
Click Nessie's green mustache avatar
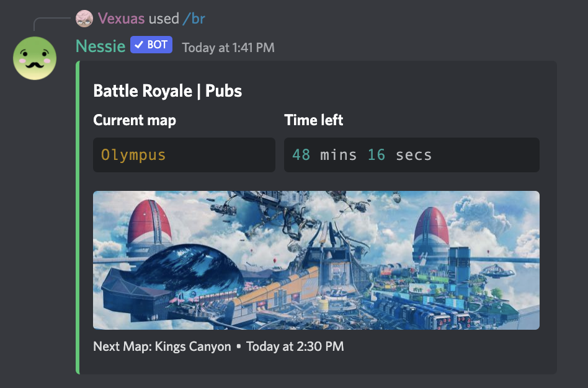[x=35, y=58]
